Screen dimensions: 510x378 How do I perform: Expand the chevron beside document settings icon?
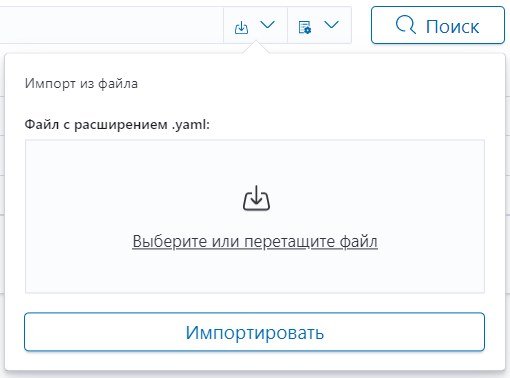[x=331, y=25]
